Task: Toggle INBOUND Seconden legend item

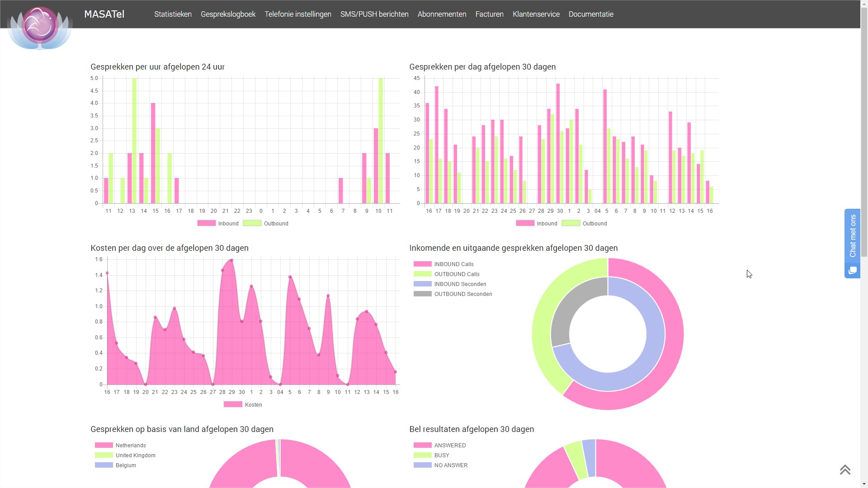Action: coord(450,284)
